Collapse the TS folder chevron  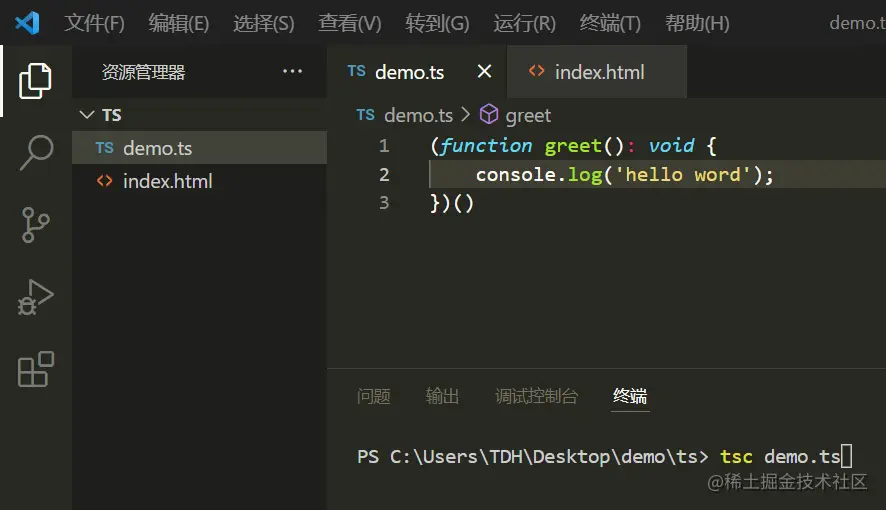(x=87, y=115)
